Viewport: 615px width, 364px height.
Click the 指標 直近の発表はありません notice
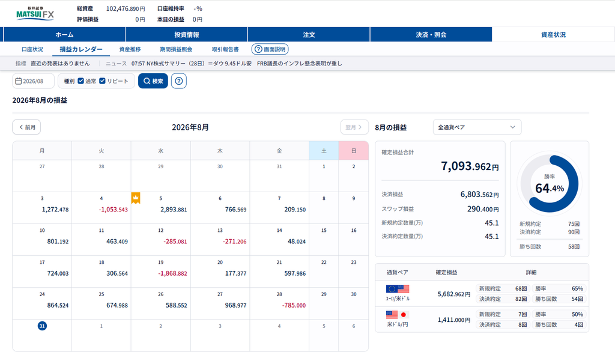pyautogui.click(x=53, y=64)
